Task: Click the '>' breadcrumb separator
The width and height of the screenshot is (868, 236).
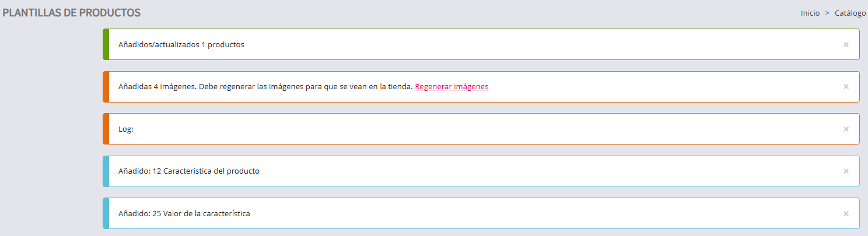Action: [x=827, y=13]
